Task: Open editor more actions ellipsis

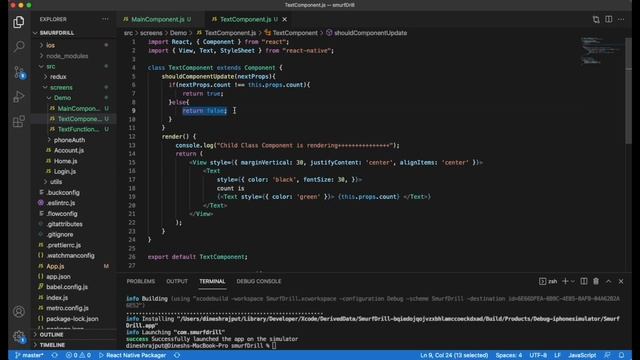Action: (621, 19)
